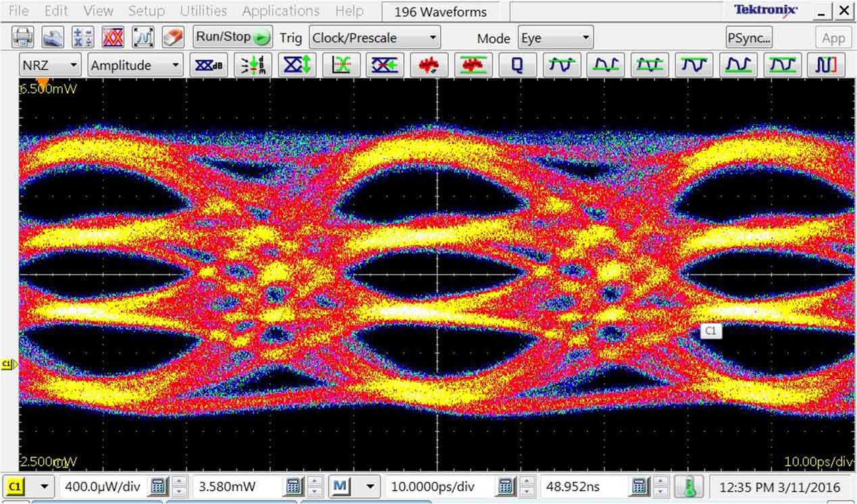The image size is (857, 504).
Task: Open the NRZ signal type dropdown
Action: (x=49, y=65)
